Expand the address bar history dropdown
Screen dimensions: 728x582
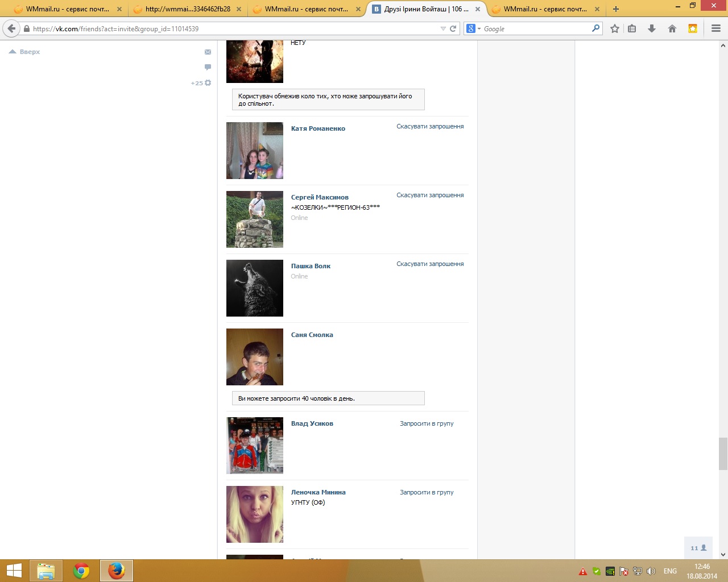[x=443, y=28]
